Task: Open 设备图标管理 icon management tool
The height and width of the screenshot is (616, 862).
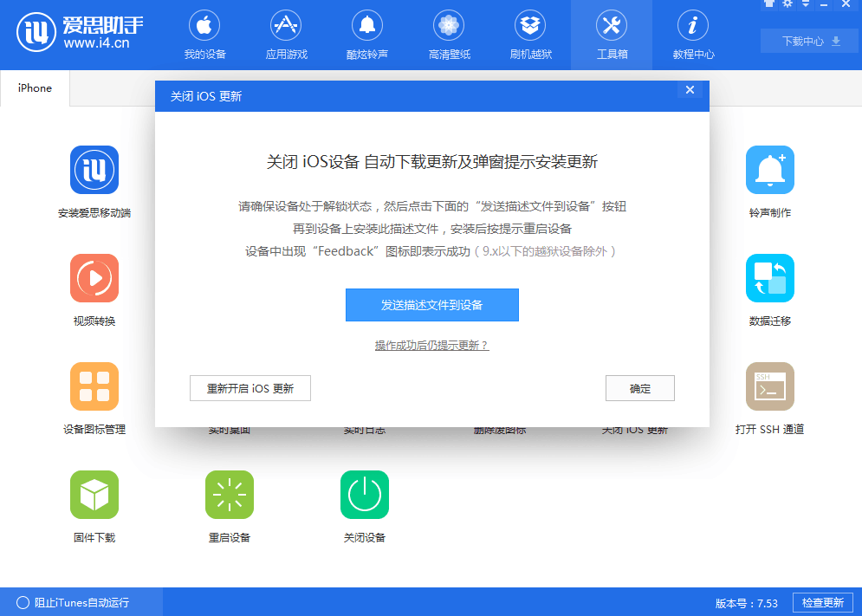Action: tap(94, 386)
